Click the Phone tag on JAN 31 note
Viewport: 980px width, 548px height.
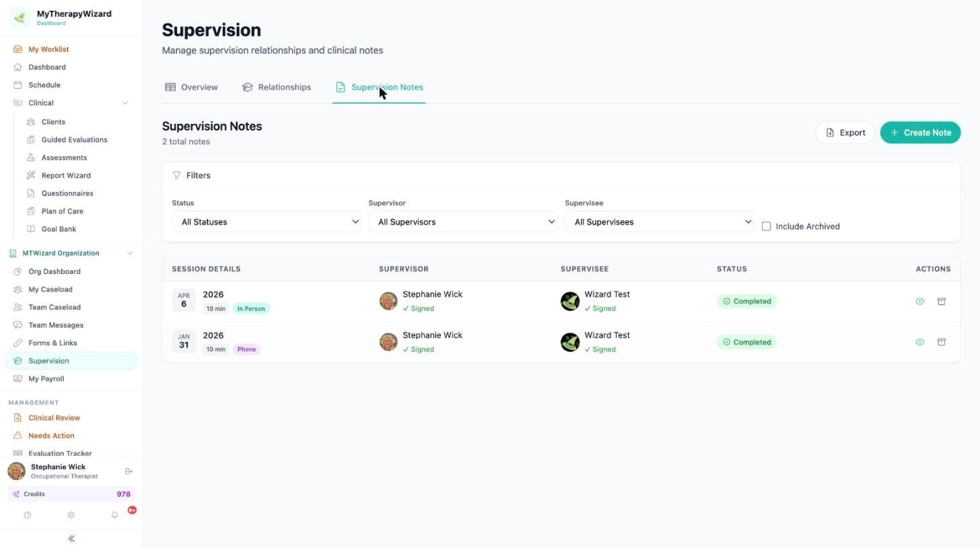coord(246,349)
